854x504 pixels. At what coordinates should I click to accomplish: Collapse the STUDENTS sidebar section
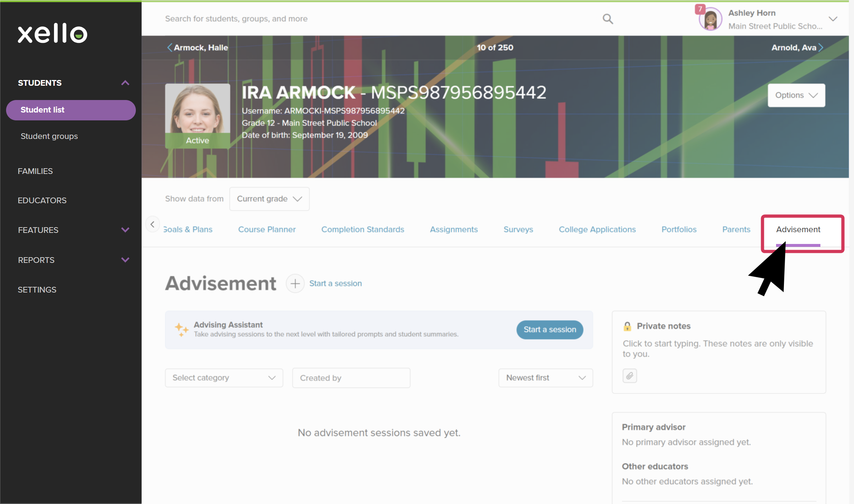(125, 83)
